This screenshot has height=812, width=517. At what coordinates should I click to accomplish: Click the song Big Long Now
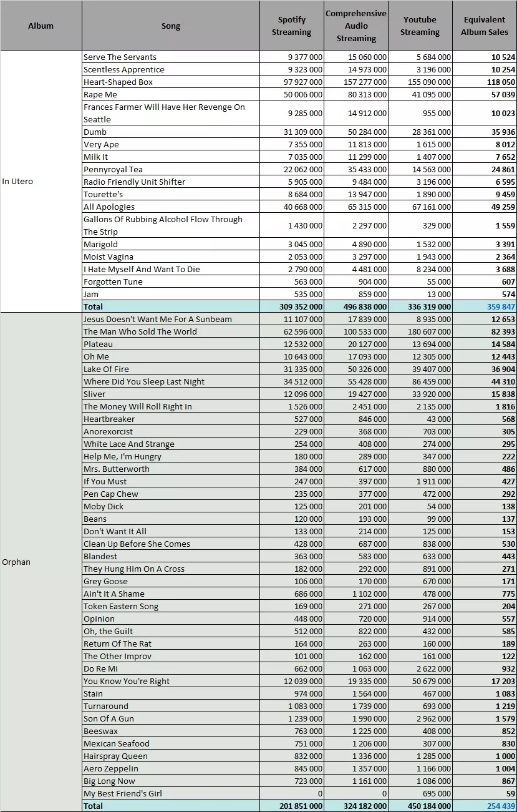click(171, 781)
